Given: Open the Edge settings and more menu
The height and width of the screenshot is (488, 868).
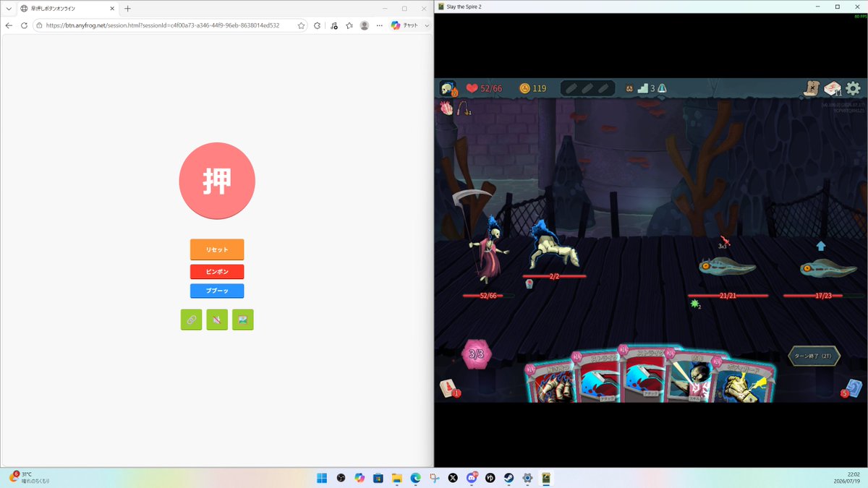Looking at the screenshot, I should 379,25.
